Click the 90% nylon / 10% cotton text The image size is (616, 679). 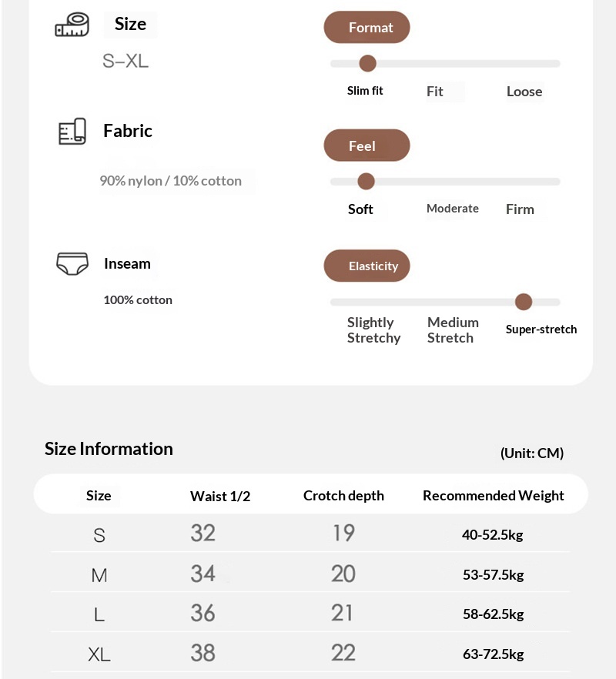tap(170, 181)
